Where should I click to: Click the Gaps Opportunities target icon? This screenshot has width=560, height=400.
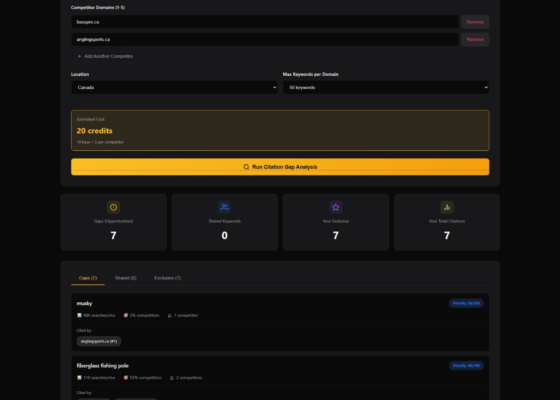pyautogui.click(x=113, y=207)
